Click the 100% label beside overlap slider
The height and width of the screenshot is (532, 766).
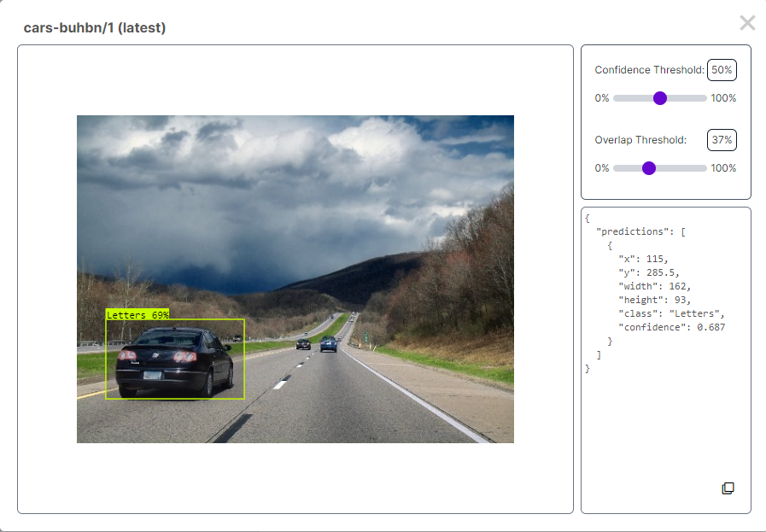pos(723,168)
